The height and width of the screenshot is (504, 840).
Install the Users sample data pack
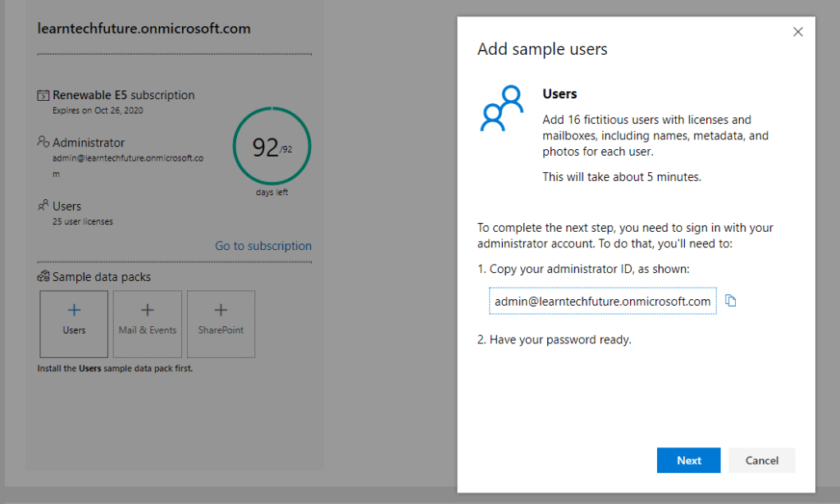tap(73, 324)
